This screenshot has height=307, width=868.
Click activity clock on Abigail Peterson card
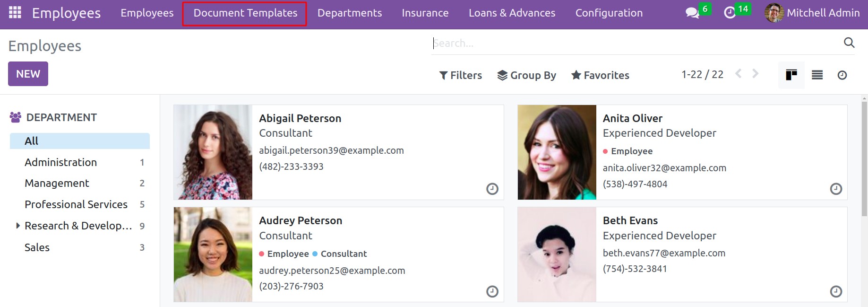[492, 189]
